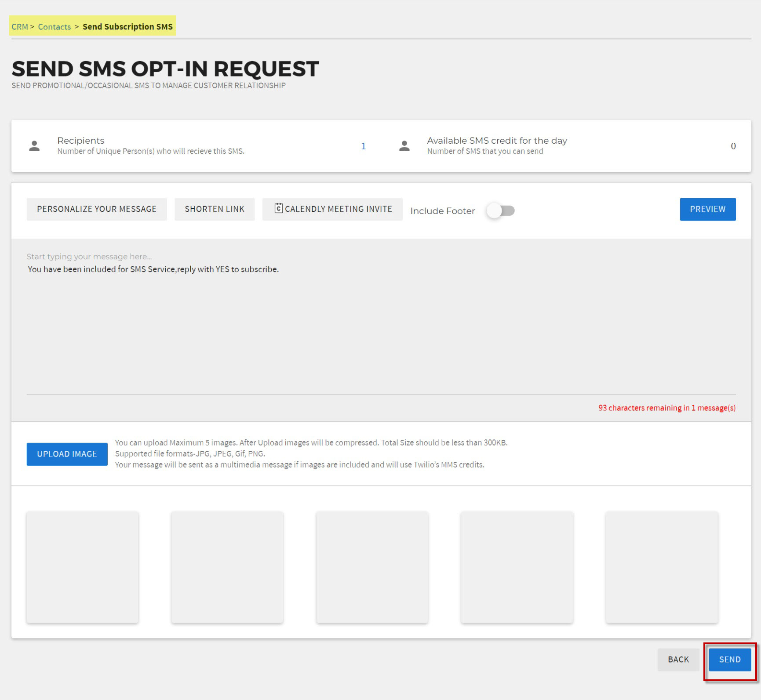Click 'Number of SMS that you can send'

(485, 151)
